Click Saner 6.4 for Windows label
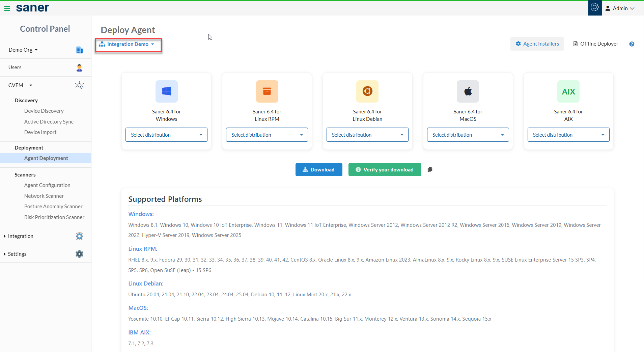This screenshot has height=352, width=644. [166, 115]
